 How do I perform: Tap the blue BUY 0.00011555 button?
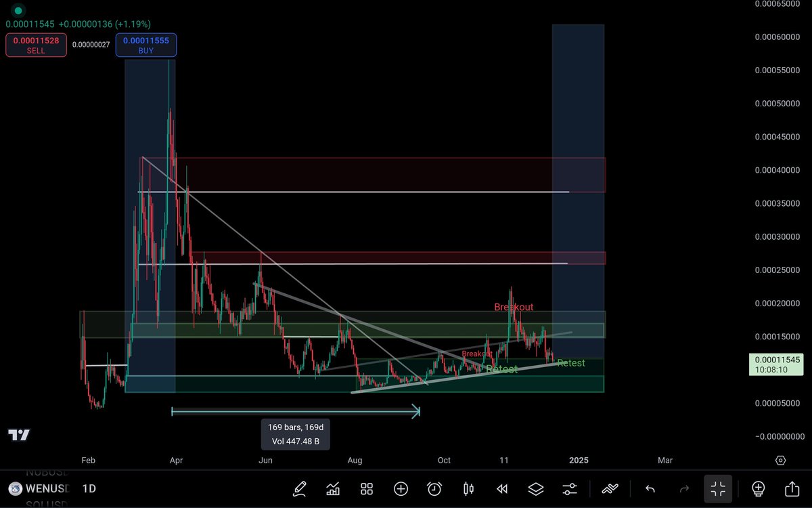(x=146, y=45)
